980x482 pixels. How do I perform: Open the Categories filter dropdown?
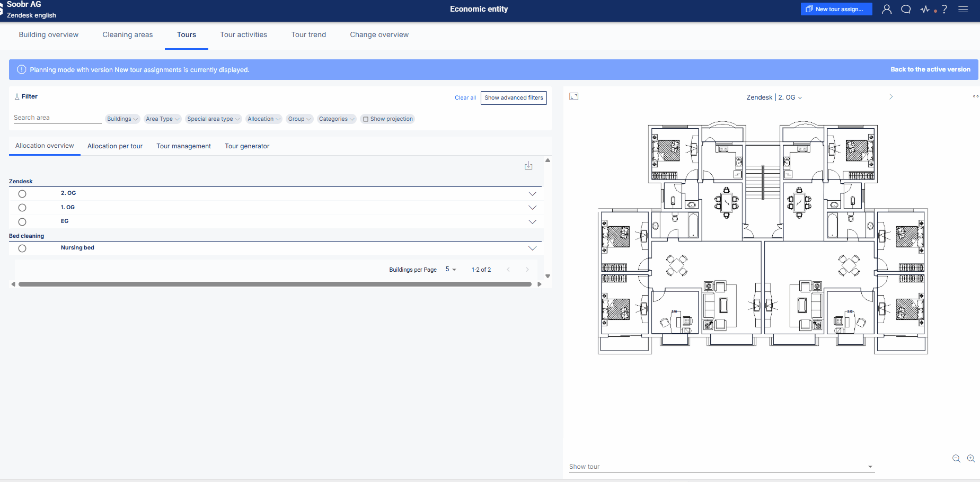tap(337, 119)
